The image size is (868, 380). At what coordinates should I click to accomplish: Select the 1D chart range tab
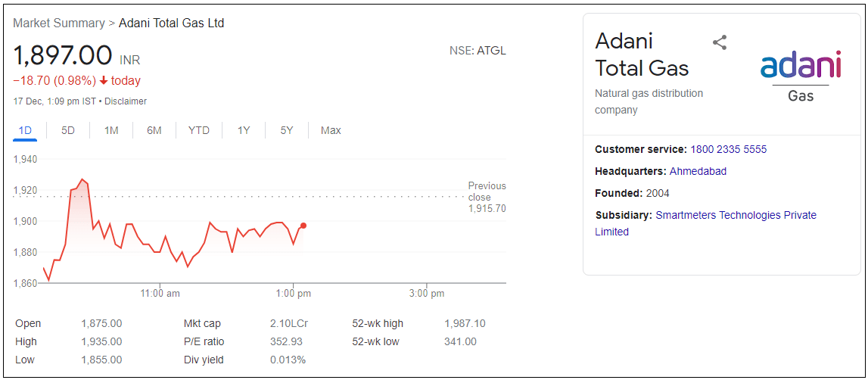pyautogui.click(x=25, y=130)
